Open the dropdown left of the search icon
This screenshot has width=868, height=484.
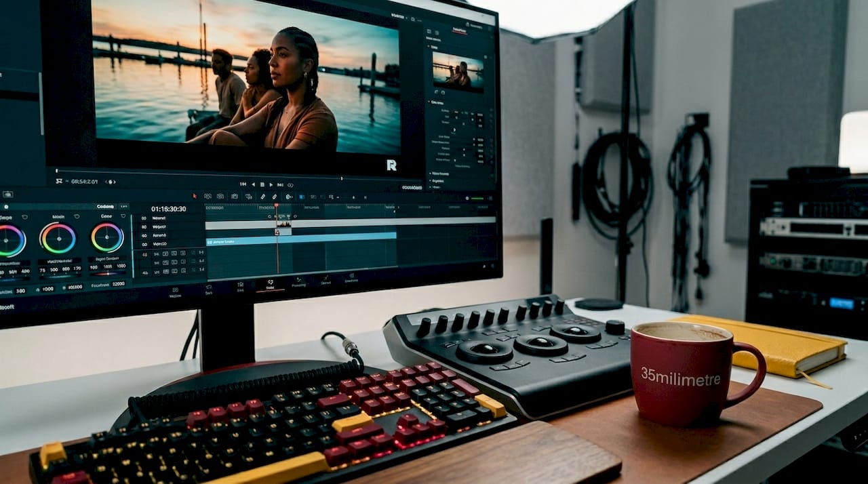point(399,16)
